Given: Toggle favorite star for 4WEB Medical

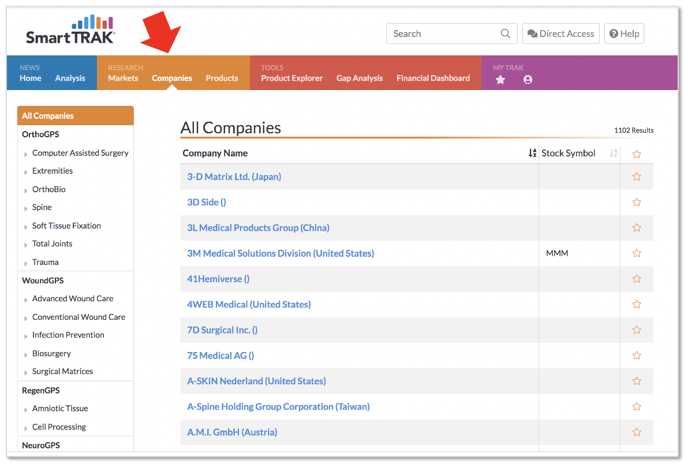Looking at the screenshot, I should 637,304.
